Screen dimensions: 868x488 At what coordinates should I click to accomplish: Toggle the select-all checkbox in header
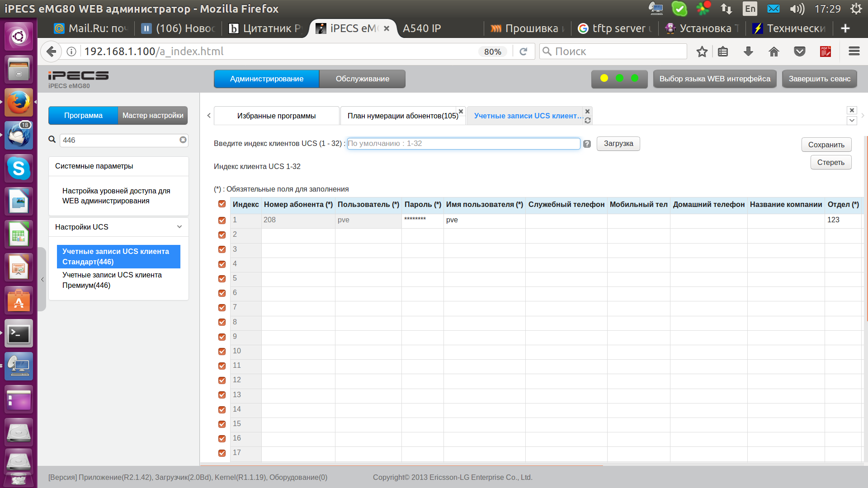coord(222,204)
